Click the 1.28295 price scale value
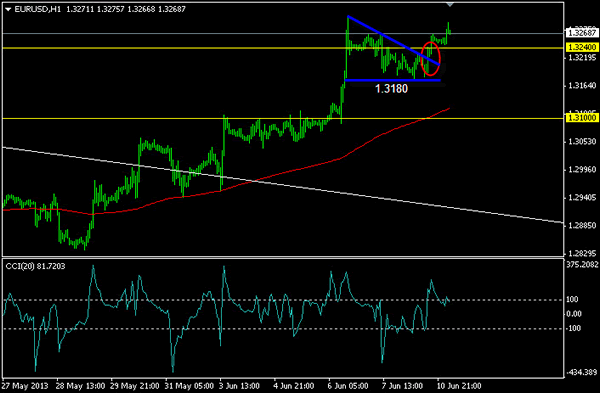This screenshot has width=600, height=393. [582, 253]
